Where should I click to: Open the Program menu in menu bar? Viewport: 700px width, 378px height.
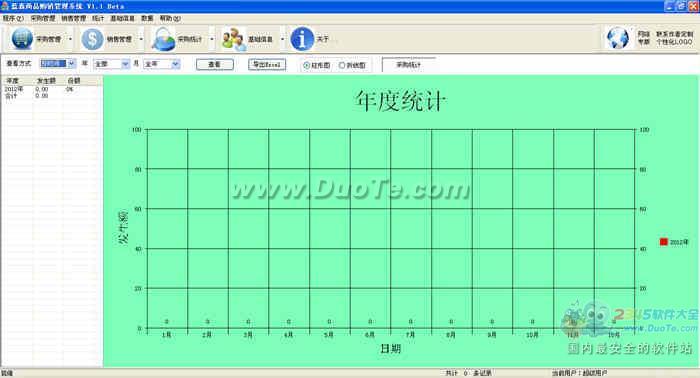(x=13, y=18)
